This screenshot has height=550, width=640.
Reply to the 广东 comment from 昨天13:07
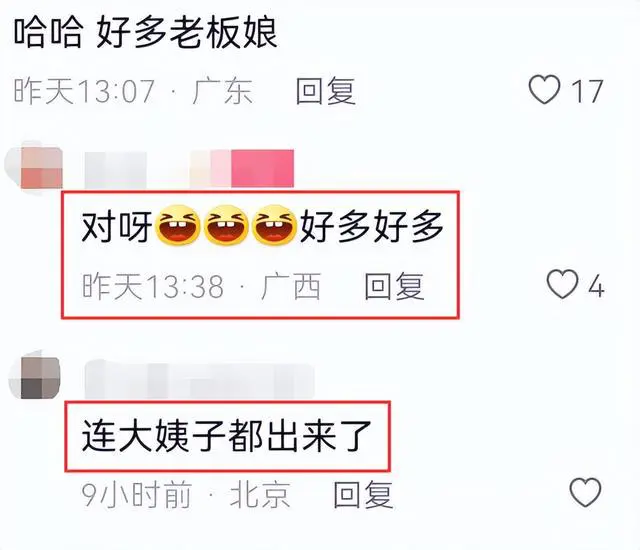325,90
